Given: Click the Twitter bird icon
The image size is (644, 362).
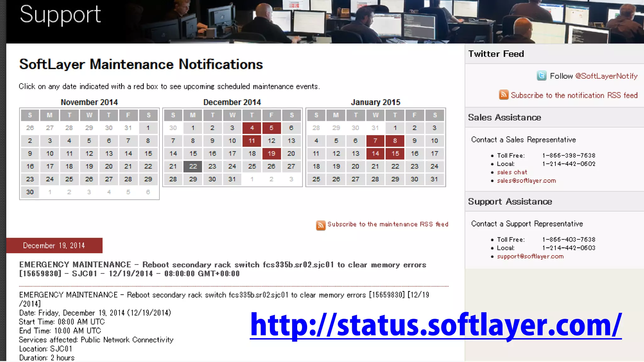Looking at the screenshot, I should point(541,76).
